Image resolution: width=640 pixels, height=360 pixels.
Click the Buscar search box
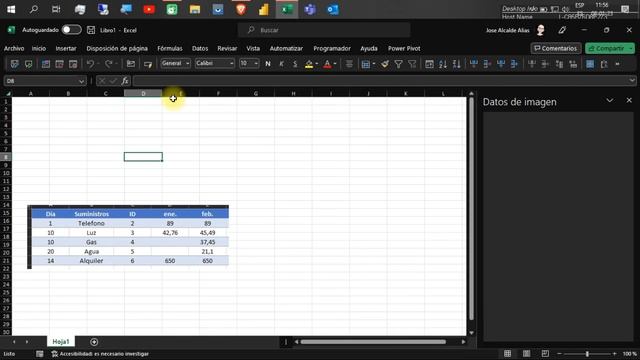click(324, 30)
